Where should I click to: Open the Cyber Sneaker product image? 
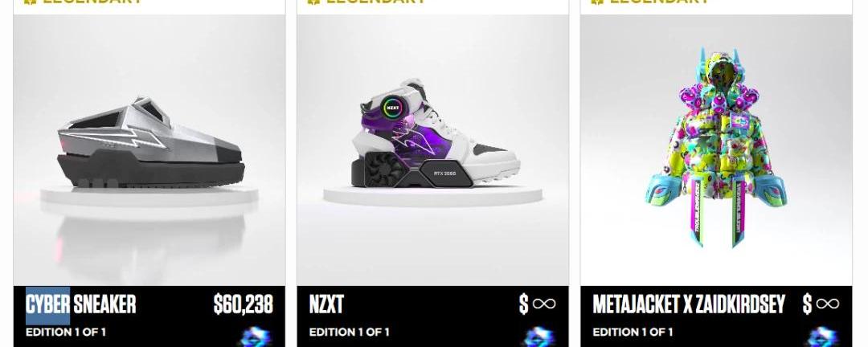149,150
